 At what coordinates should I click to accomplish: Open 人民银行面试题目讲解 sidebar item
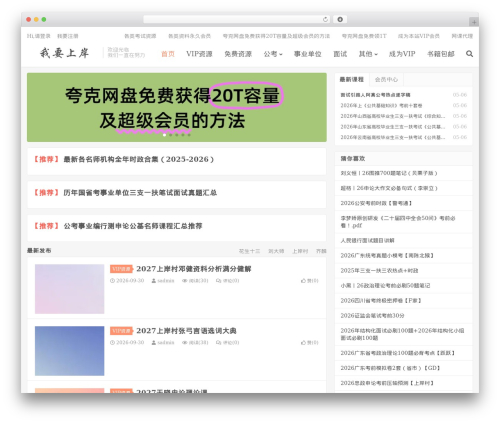pos(367,240)
